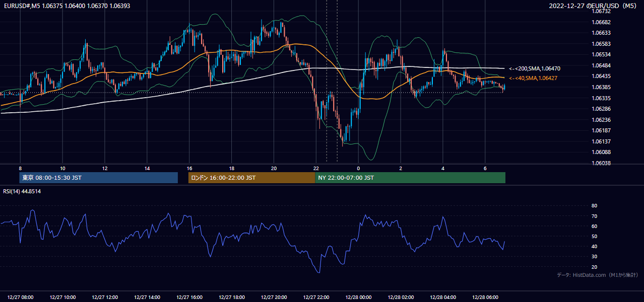Click RSI scale level 80

pyautogui.click(x=595, y=206)
